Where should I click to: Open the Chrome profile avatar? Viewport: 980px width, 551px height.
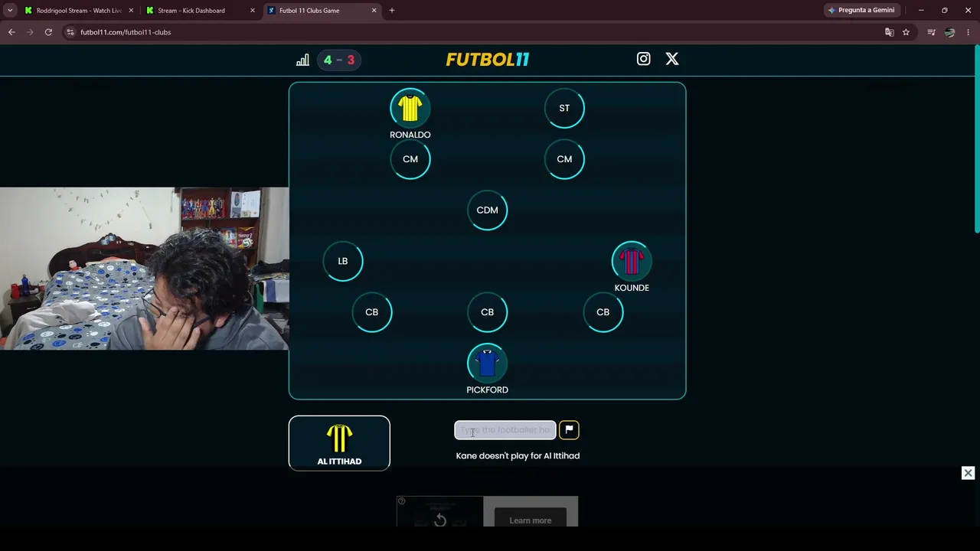949,32
